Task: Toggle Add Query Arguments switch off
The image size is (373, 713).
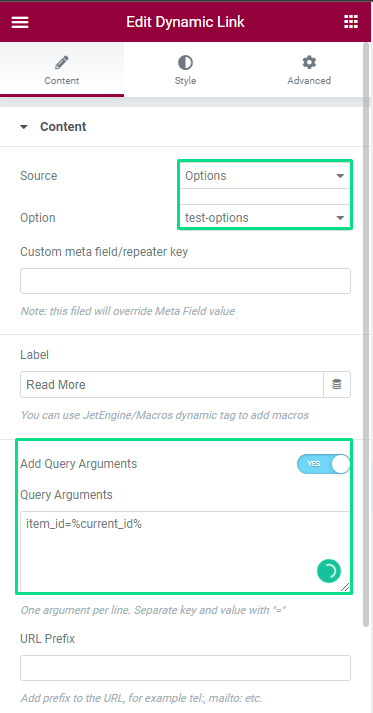Action: 323,464
